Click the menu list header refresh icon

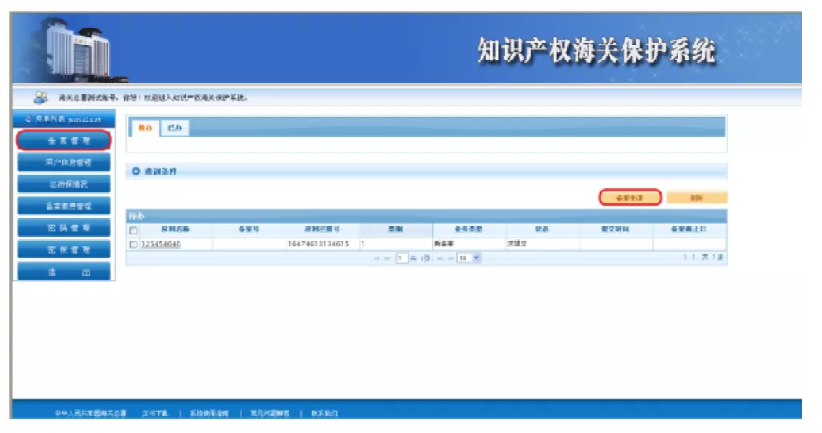click(28, 119)
